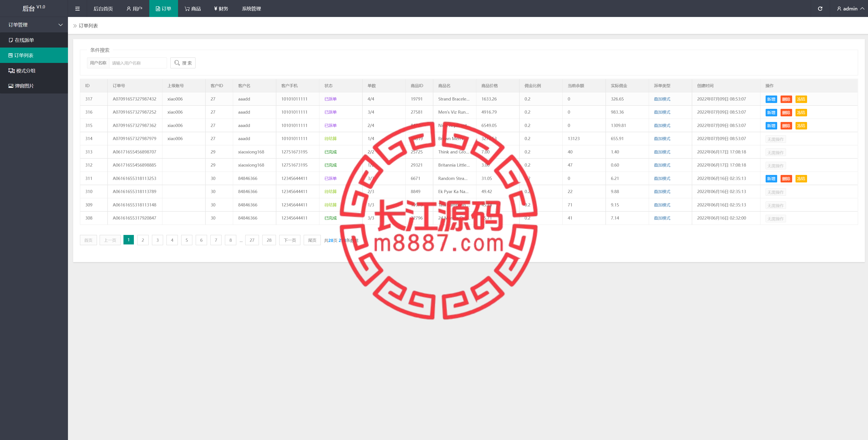Click balance 13123 in row 314
Viewport: 868px width, 440px height.
(x=574, y=139)
